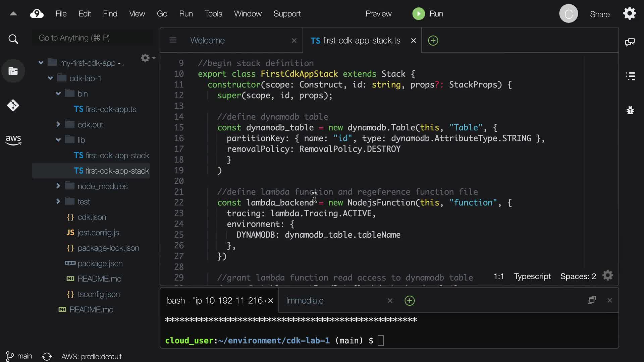The width and height of the screenshot is (644, 362).
Task: Open the Outline panel icon
Action: point(630,76)
